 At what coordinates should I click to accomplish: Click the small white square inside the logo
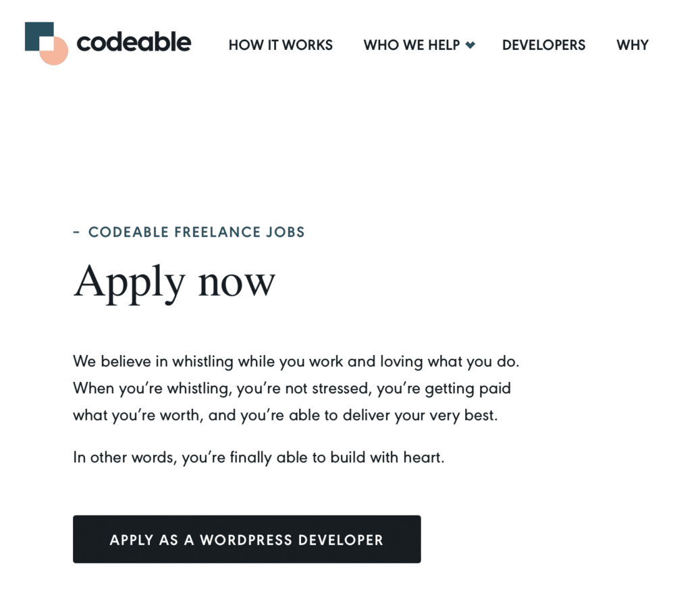46,42
